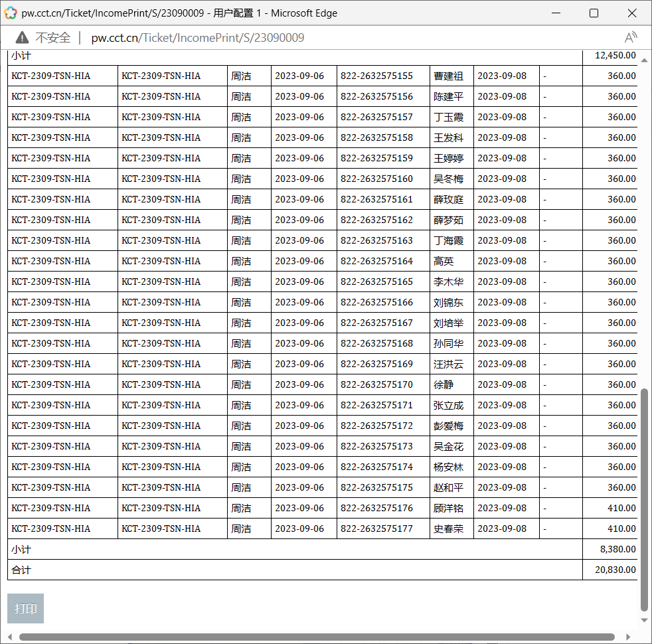Close the IncomePrint window
652x644 pixels.
632,13
